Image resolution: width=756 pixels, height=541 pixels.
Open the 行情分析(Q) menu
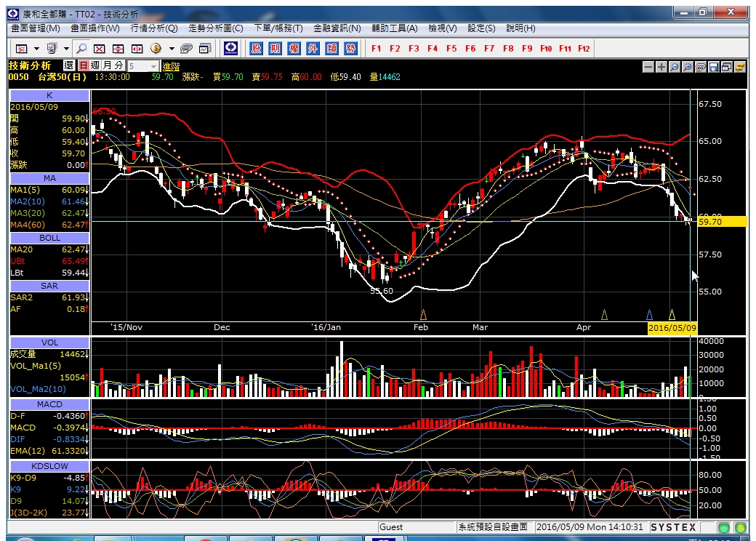click(154, 28)
